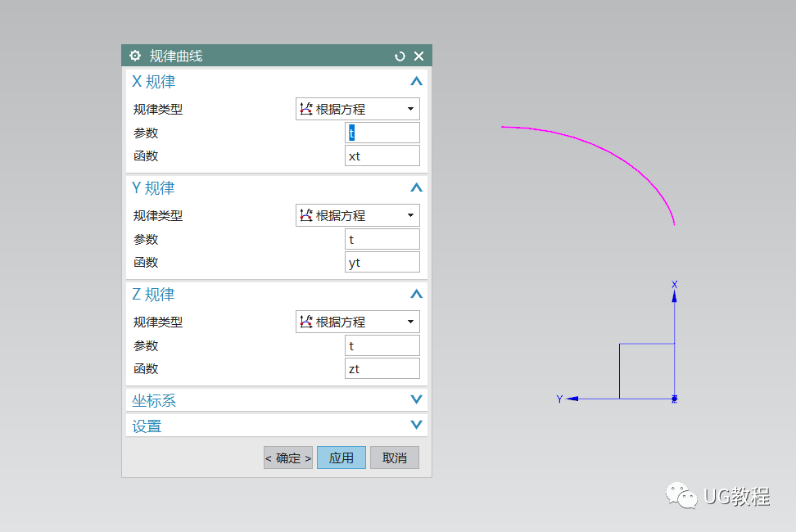Click the yt function input field
796x532 pixels.
click(x=382, y=262)
